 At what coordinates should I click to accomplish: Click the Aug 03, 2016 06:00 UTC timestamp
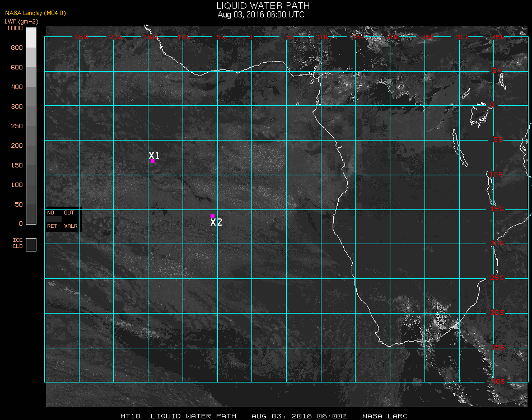click(261, 15)
